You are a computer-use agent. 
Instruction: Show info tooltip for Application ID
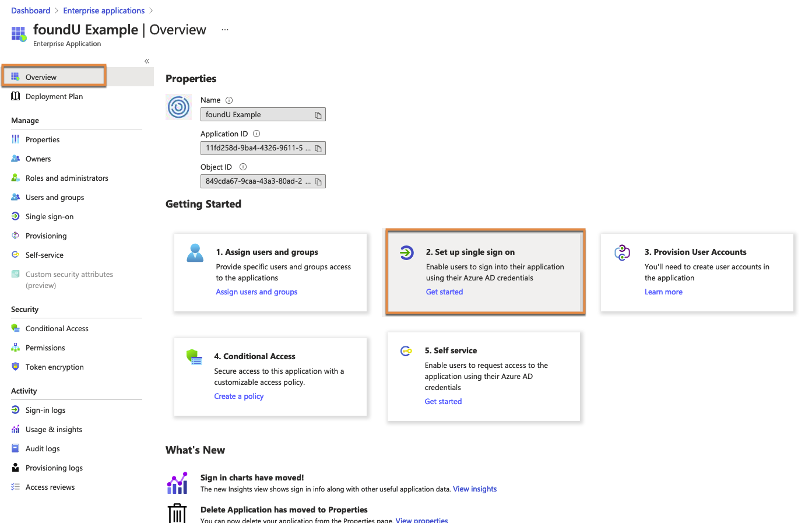(x=256, y=134)
